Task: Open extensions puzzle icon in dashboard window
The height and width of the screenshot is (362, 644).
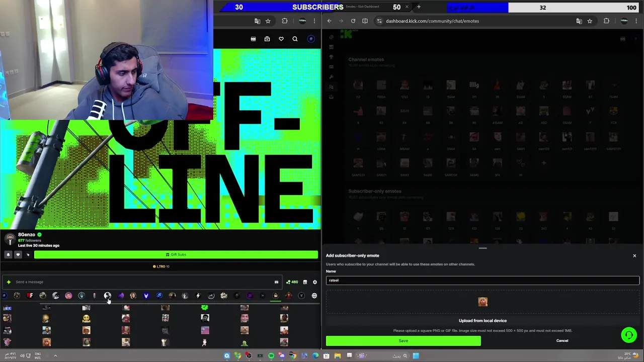Action: pyautogui.click(x=606, y=21)
